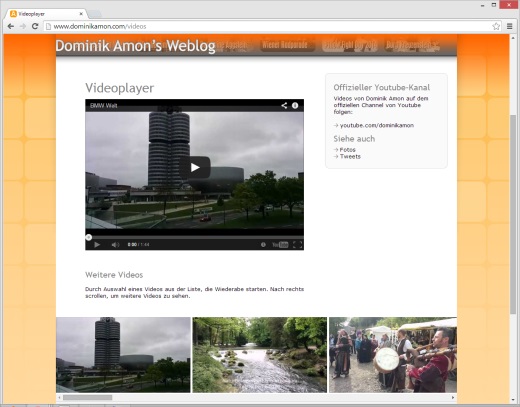Open the Dominik Amon's Weblog home link
The height and width of the screenshot is (407, 520).
135,46
